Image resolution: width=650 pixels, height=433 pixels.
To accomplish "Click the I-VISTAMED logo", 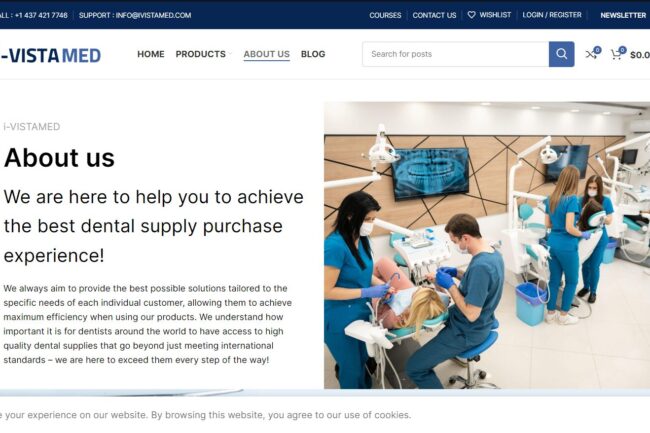I will pyautogui.click(x=50, y=55).
